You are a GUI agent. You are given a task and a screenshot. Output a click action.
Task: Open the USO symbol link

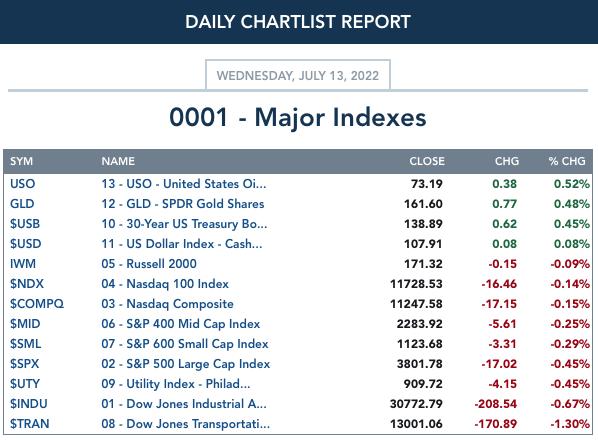click(x=23, y=184)
